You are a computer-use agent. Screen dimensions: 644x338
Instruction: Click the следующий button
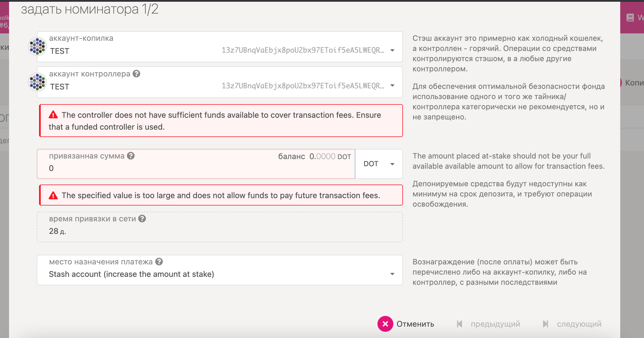[579, 324]
